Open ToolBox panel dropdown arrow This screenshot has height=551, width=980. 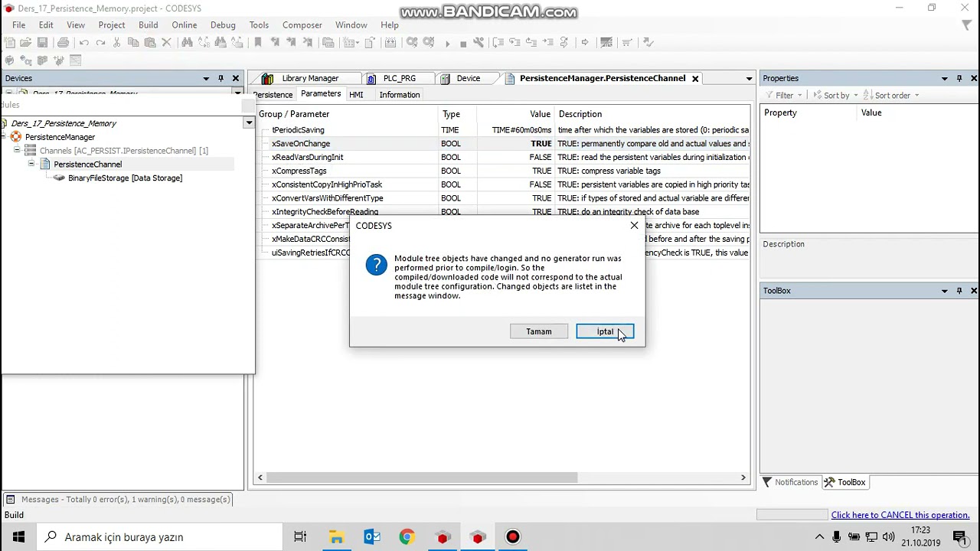(945, 291)
